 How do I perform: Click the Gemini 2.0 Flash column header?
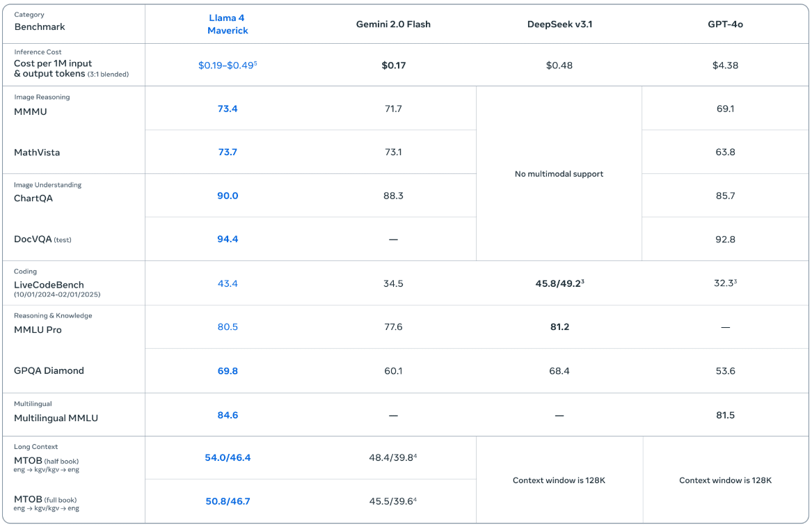tap(393, 24)
